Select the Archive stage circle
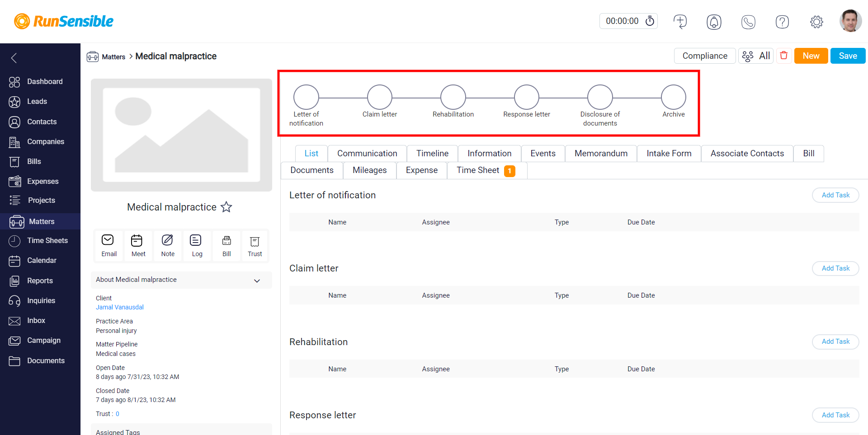Viewport: 868px width, 435px height. click(x=674, y=97)
